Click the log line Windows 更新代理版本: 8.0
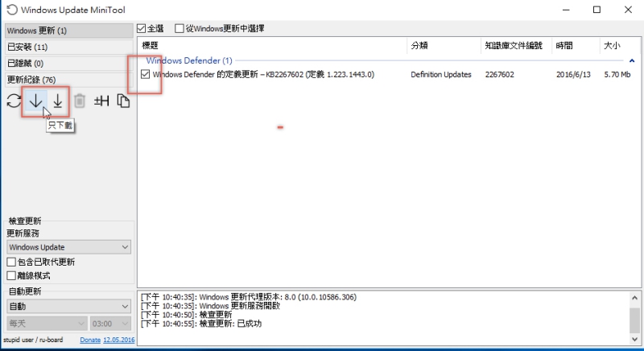Viewport: 644px width, 351px height. (249, 297)
